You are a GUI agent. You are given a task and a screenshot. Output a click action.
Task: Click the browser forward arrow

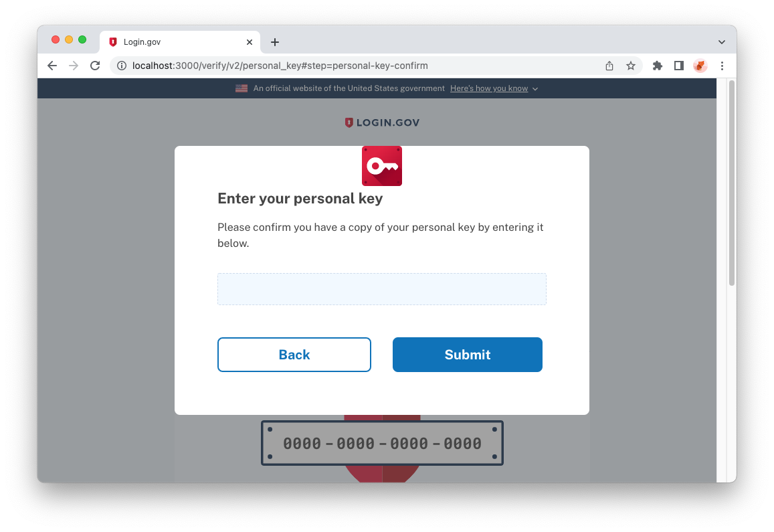pyautogui.click(x=74, y=66)
